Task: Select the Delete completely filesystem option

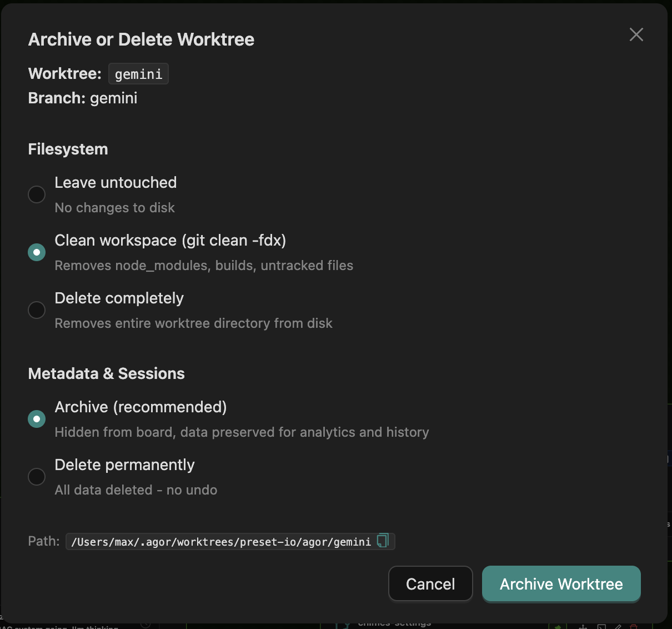Action: click(36, 309)
